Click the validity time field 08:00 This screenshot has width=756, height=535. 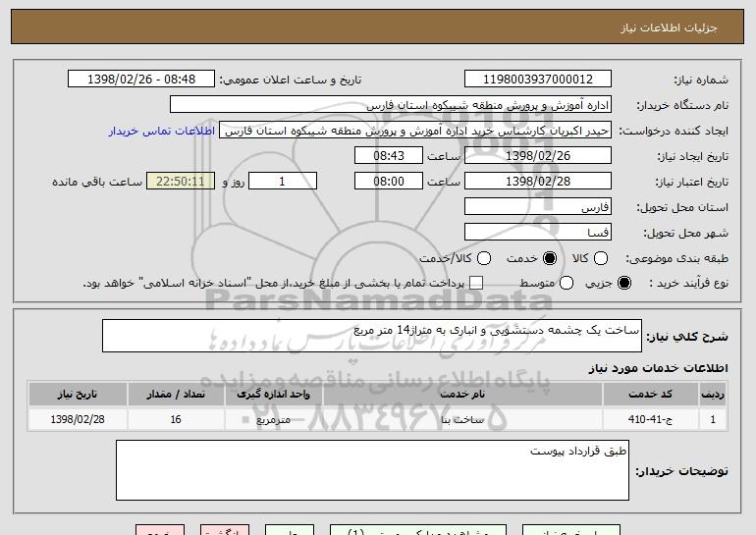tap(389, 182)
